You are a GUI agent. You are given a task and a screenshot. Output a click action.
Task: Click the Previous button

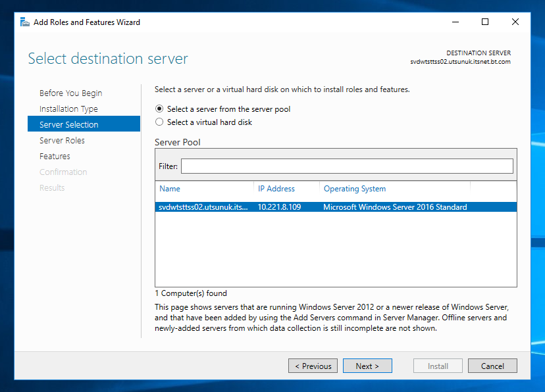313,366
